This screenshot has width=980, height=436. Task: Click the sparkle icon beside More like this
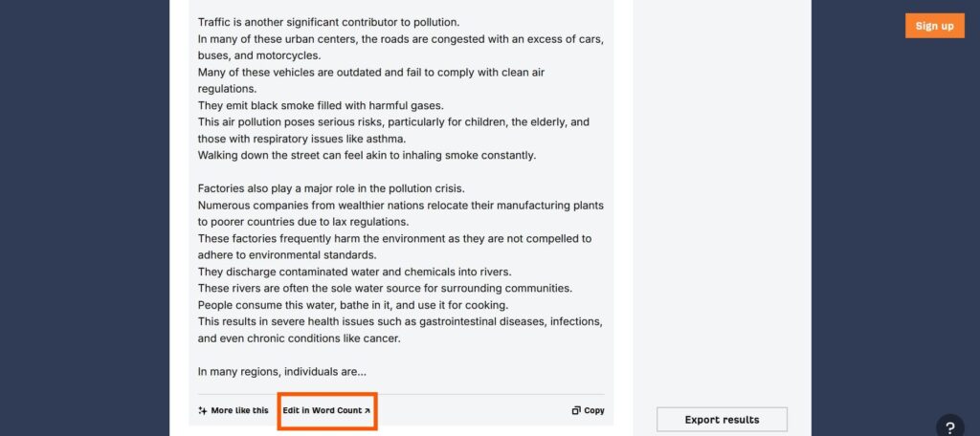coord(203,410)
